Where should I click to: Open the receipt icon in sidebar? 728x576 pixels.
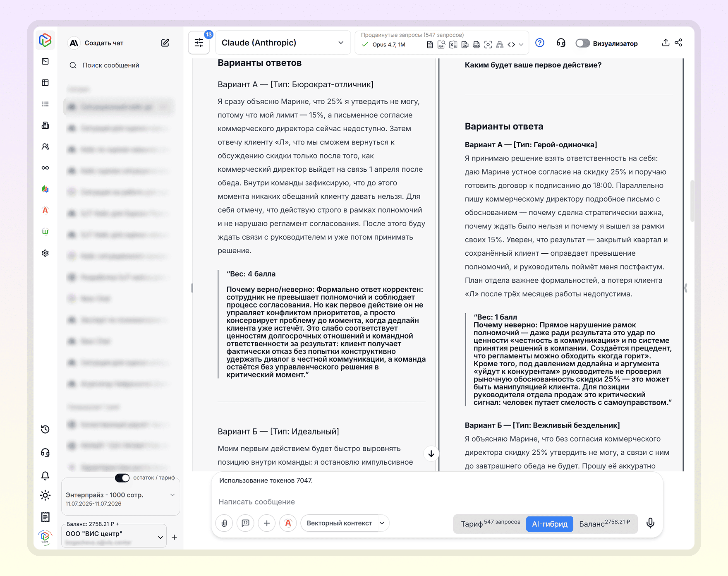tap(45, 517)
